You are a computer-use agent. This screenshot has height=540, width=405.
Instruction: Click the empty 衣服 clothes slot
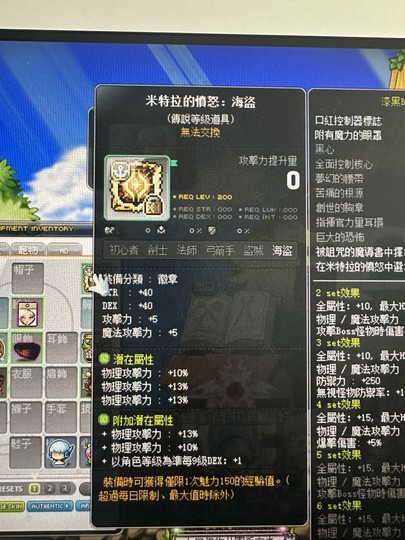(27, 382)
